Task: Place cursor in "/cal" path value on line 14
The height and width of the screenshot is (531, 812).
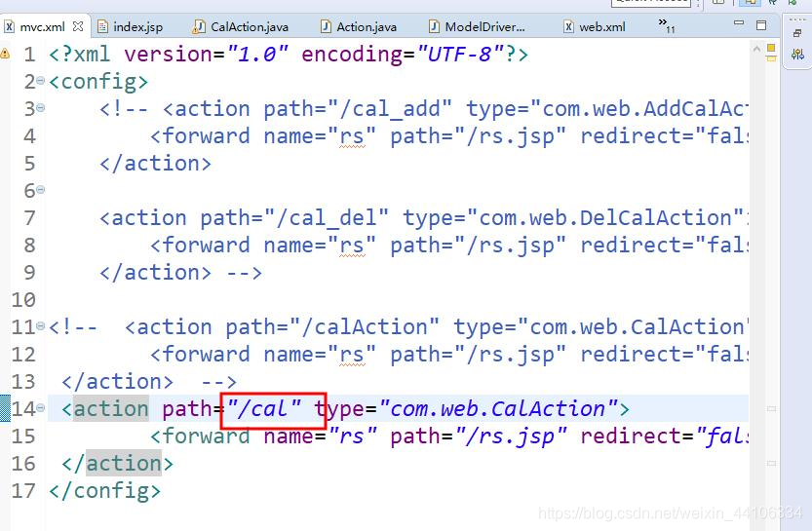Action: [263, 409]
